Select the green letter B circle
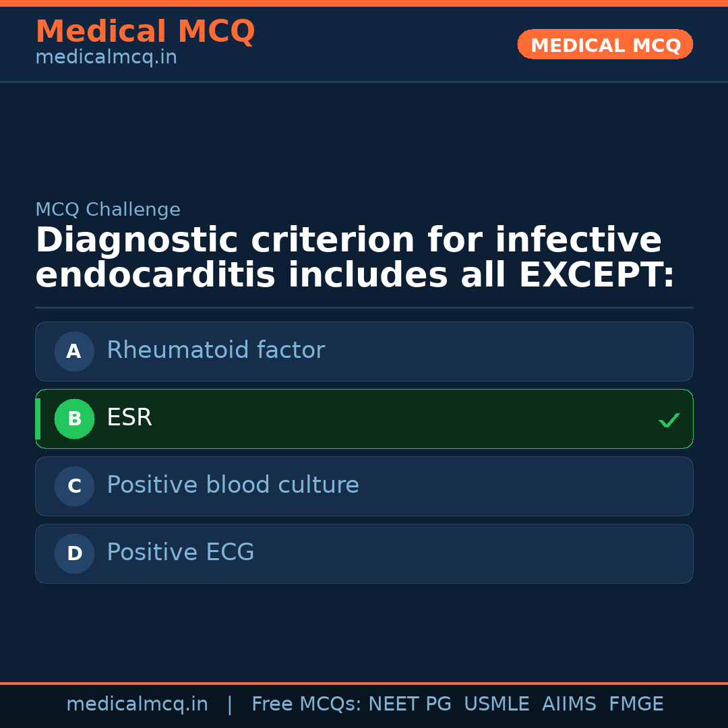Image resolution: width=728 pixels, height=728 pixels. (x=74, y=419)
